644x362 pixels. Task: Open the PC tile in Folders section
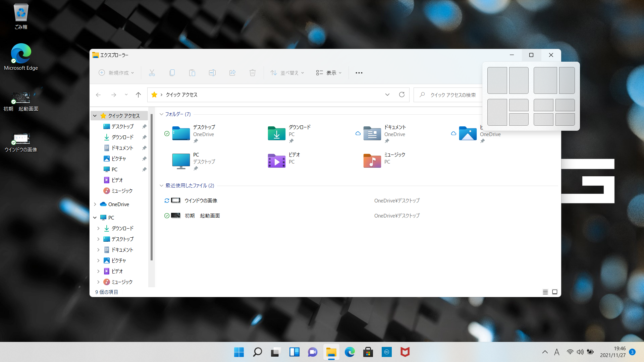pos(194,161)
